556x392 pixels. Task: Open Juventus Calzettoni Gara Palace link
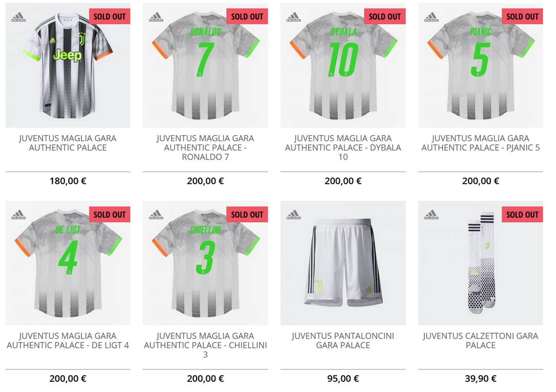click(x=480, y=341)
